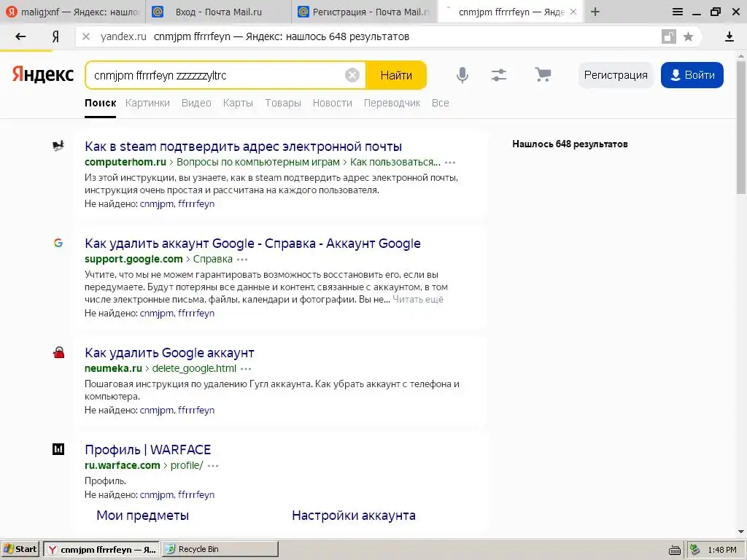Click the browser address bar text
The image size is (747, 560).
coord(281,36)
